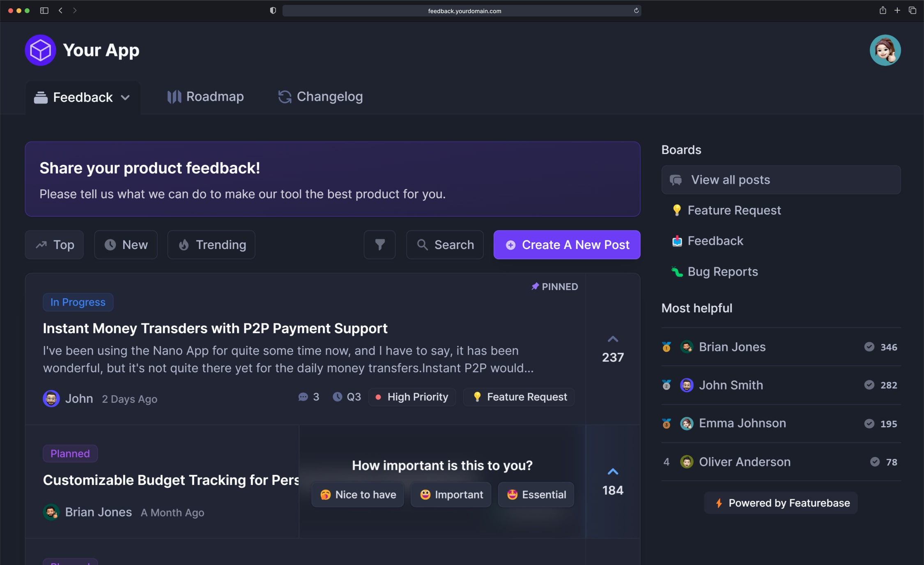Click Create A New Post button
Image resolution: width=924 pixels, height=565 pixels.
(x=567, y=245)
